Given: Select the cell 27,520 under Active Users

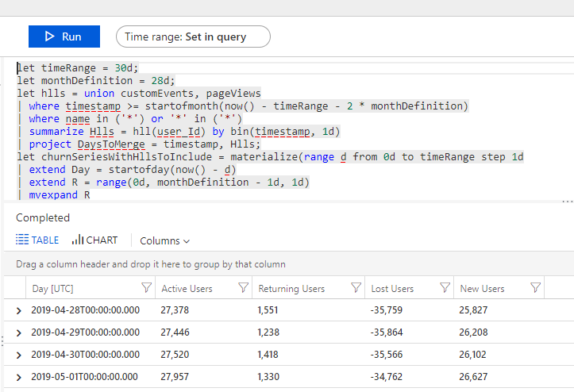Looking at the screenshot, I should click(x=175, y=355).
